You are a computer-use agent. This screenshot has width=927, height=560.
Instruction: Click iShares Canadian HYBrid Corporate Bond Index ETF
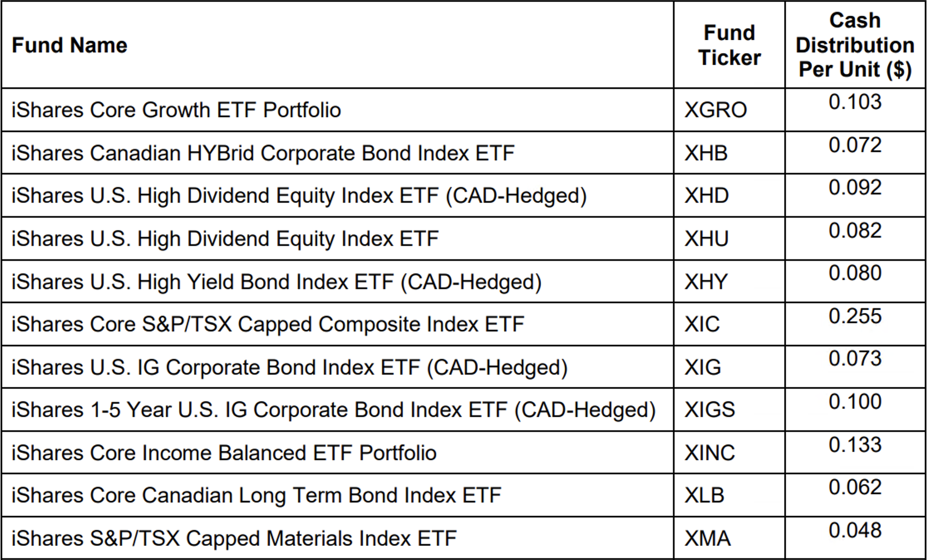263,153
